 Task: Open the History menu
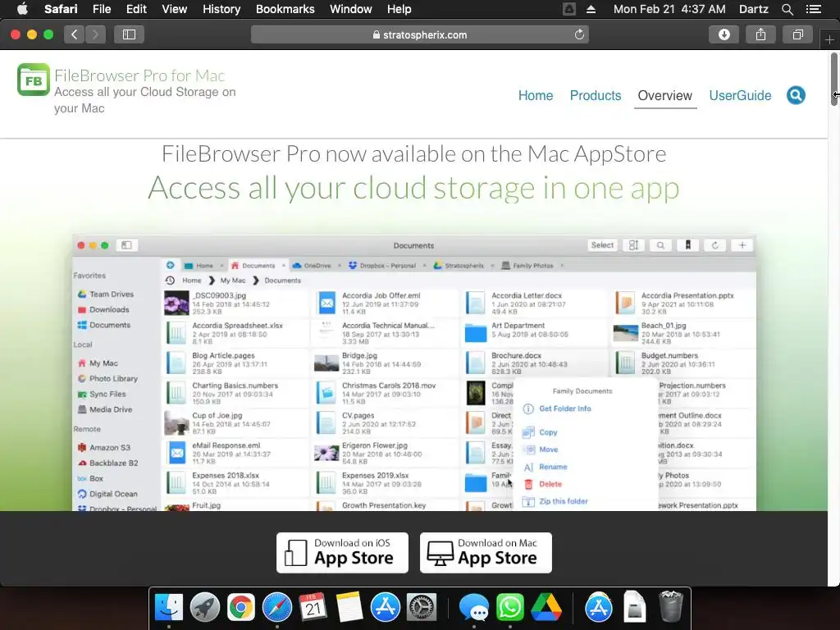click(x=221, y=9)
